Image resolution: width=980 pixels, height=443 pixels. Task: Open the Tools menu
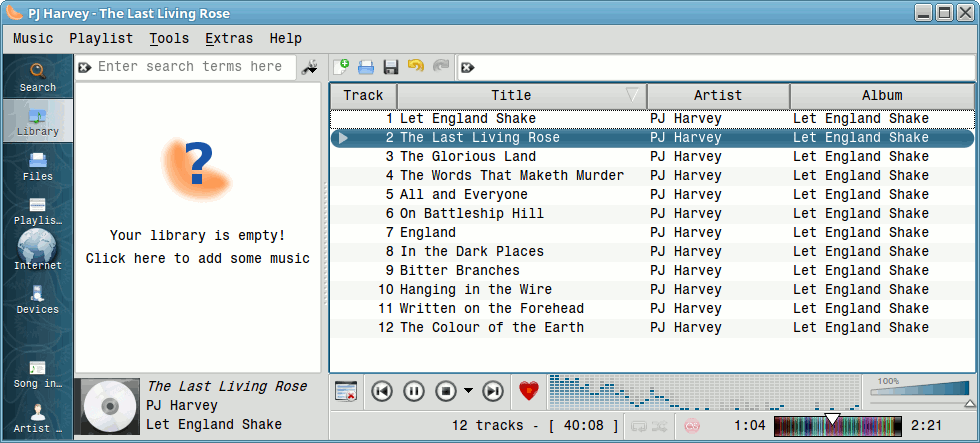(x=169, y=39)
